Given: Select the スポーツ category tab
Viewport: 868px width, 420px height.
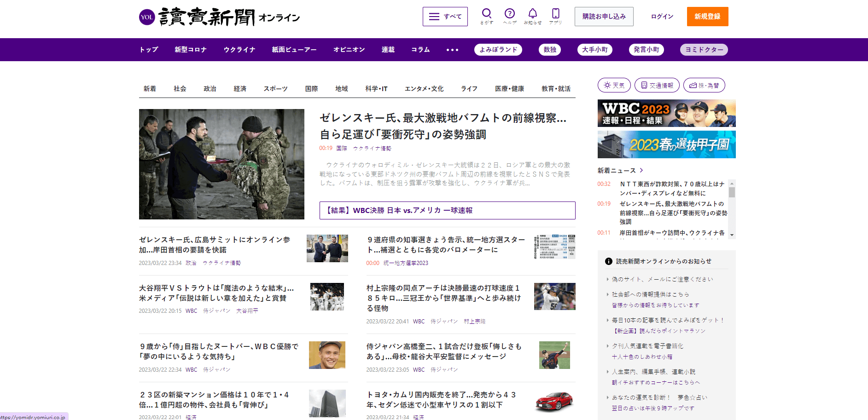Looking at the screenshot, I should point(276,89).
